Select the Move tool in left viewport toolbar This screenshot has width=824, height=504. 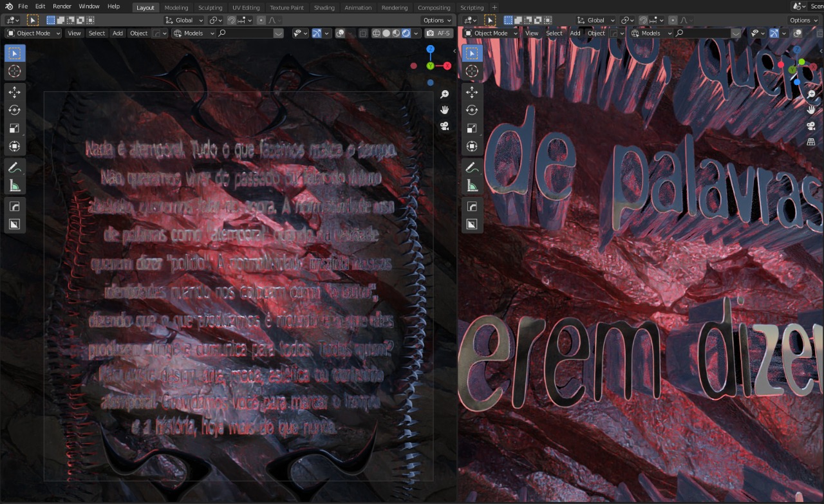click(15, 92)
